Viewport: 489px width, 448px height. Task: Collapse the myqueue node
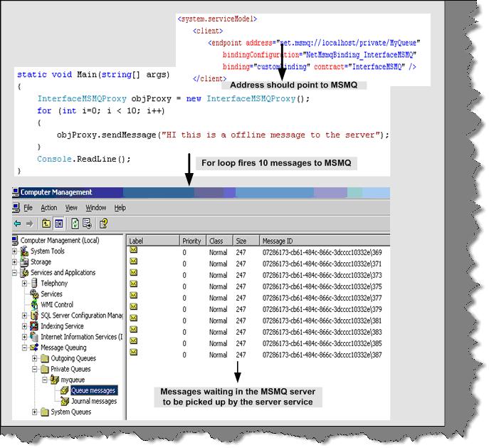[45, 380]
